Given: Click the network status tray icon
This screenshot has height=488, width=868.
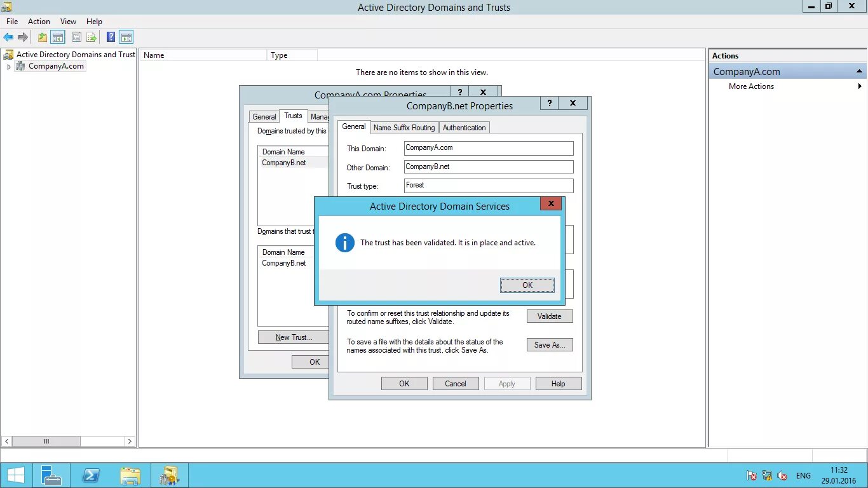Looking at the screenshot, I should click(767, 475).
